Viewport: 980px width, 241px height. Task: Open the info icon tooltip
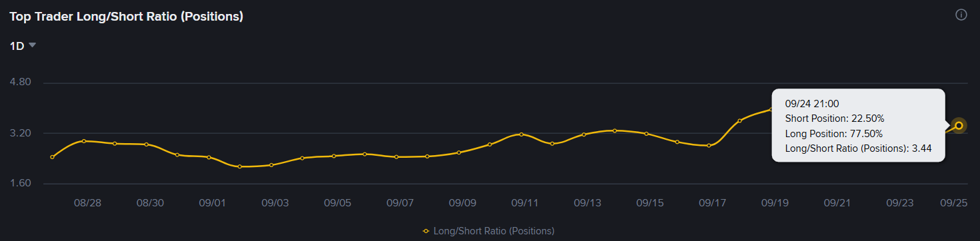coord(961,15)
